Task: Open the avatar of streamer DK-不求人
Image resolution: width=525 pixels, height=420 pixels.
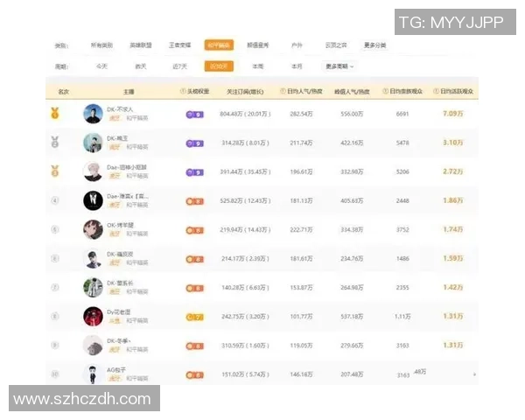Action: 93,113
